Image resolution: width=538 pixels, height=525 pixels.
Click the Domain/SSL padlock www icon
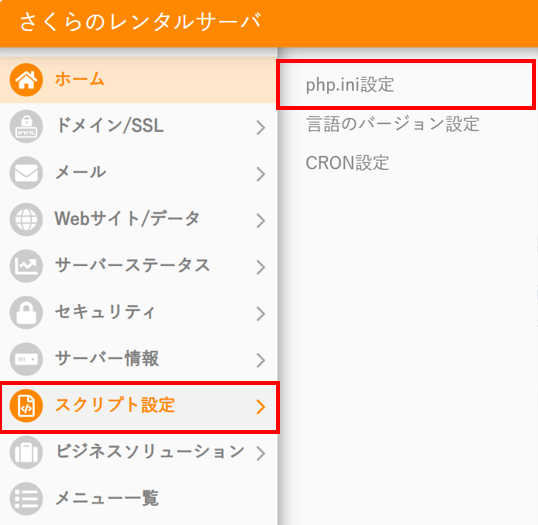click(26, 126)
